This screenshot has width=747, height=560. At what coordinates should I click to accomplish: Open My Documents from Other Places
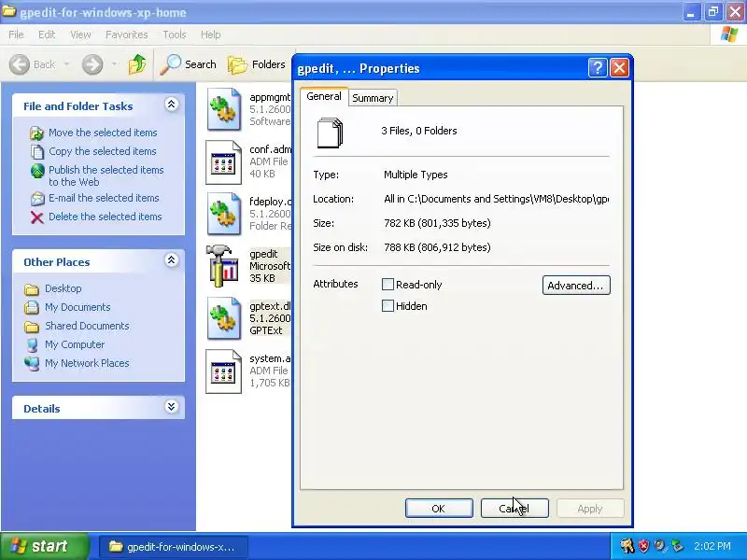click(78, 307)
